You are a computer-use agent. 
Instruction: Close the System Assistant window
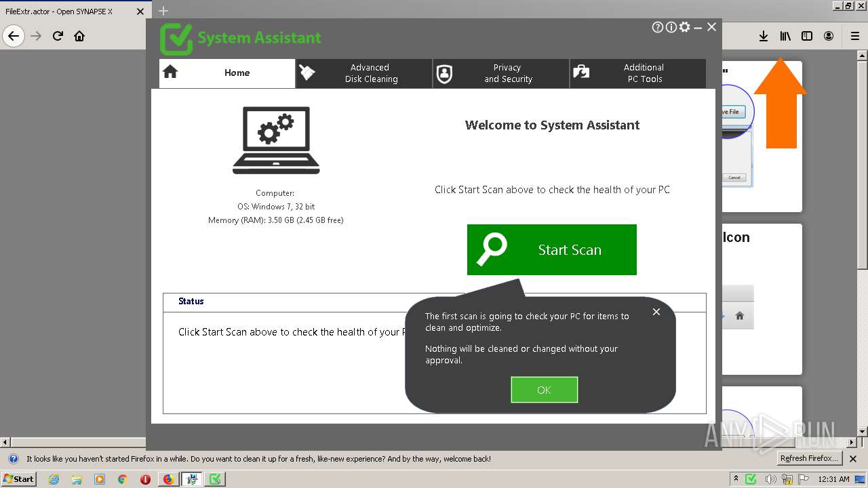pos(711,27)
